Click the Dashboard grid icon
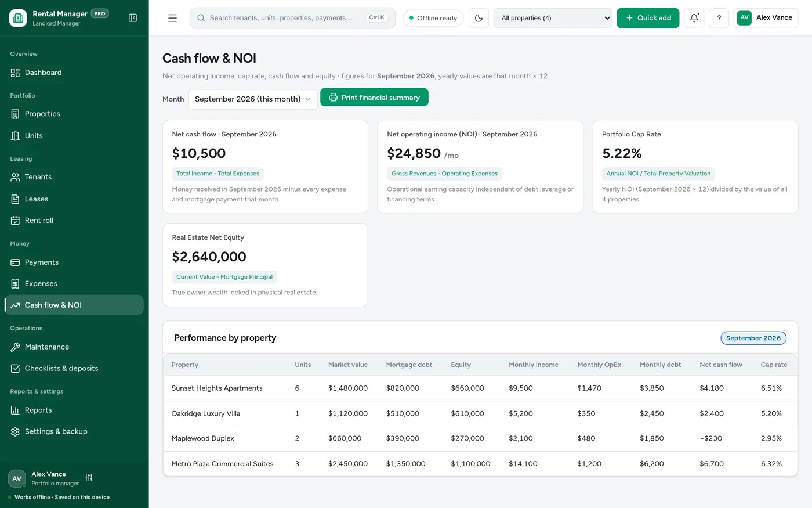The width and height of the screenshot is (812, 508). (x=15, y=73)
